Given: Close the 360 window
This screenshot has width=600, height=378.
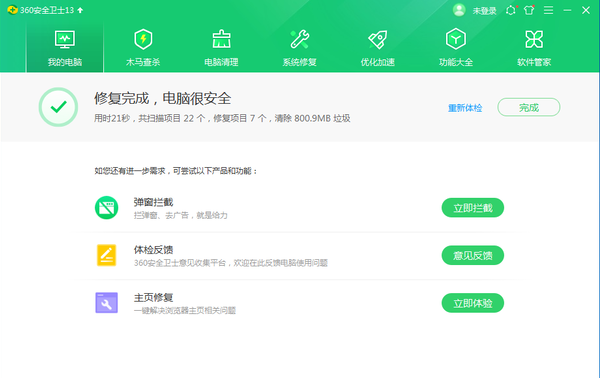Looking at the screenshot, I should point(586,10).
